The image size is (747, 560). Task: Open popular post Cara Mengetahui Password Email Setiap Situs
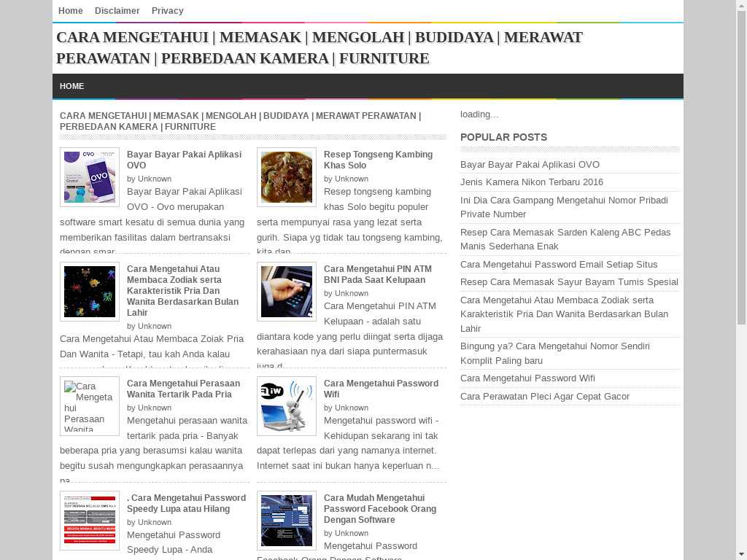coord(559,265)
